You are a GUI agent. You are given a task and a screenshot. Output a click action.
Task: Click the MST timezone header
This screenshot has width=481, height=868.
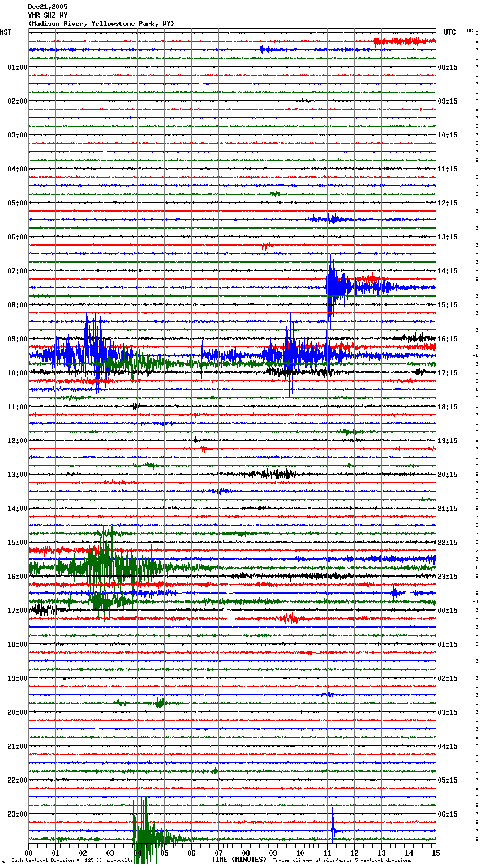(6, 32)
